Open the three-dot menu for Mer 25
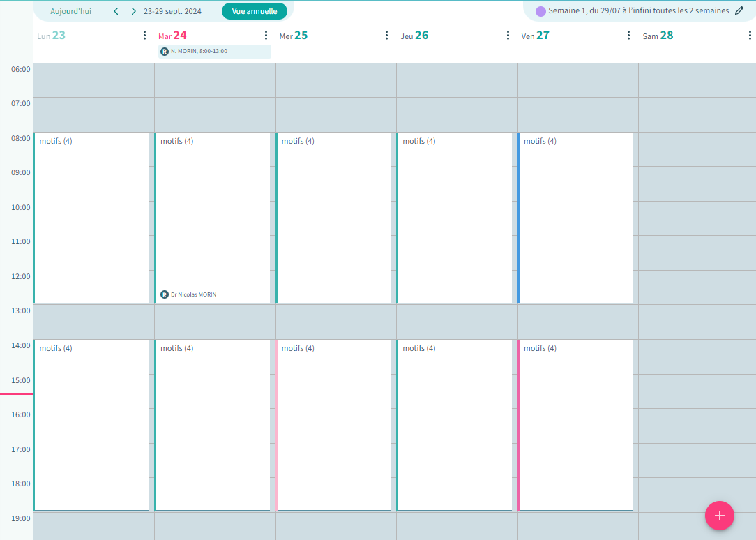756x540 pixels. point(387,36)
